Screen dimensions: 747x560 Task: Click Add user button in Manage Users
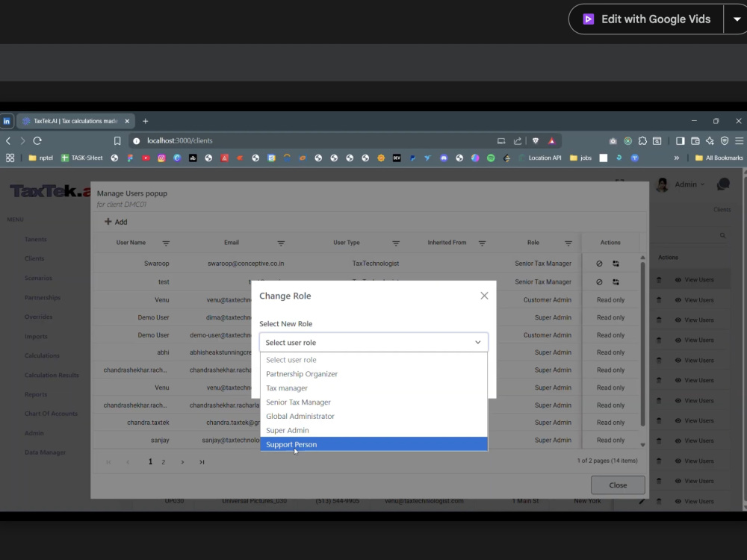[116, 222]
